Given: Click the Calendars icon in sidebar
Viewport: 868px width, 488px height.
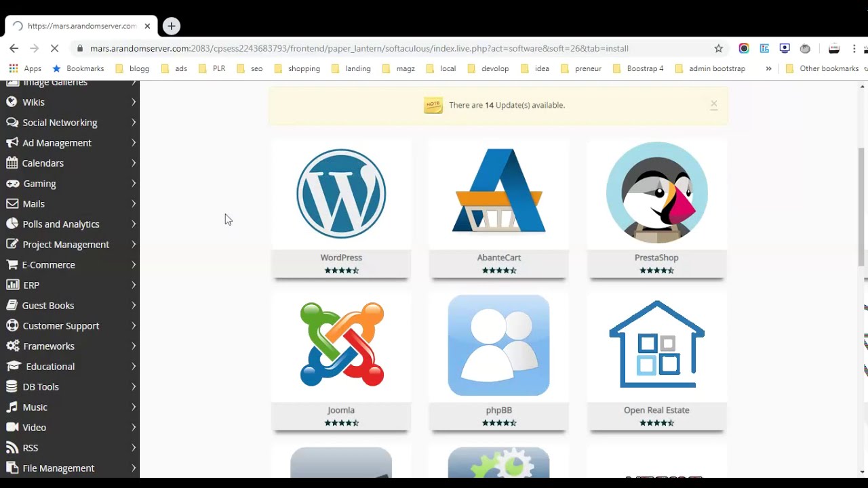Looking at the screenshot, I should tap(11, 163).
